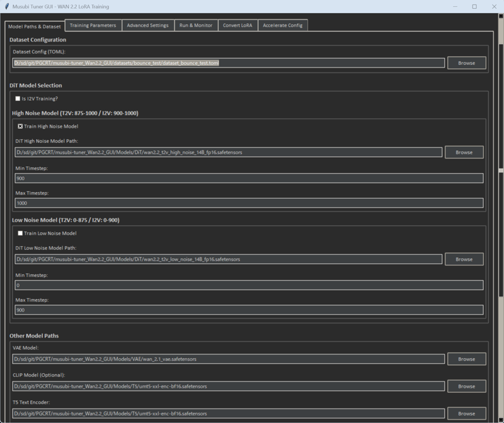Viewport: 504px width, 423px height.
Task: Enable the Is I2V Training checkbox
Action: (18, 99)
